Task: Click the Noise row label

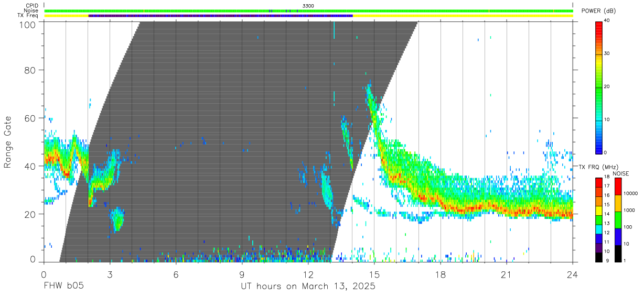Action: pyautogui.click(x=31, y=10)
